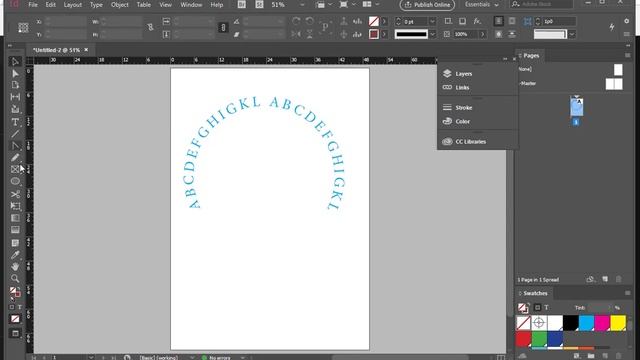Screen dimensions: 640x360
Task: Select the Line tool
Action: click(15, 134)
